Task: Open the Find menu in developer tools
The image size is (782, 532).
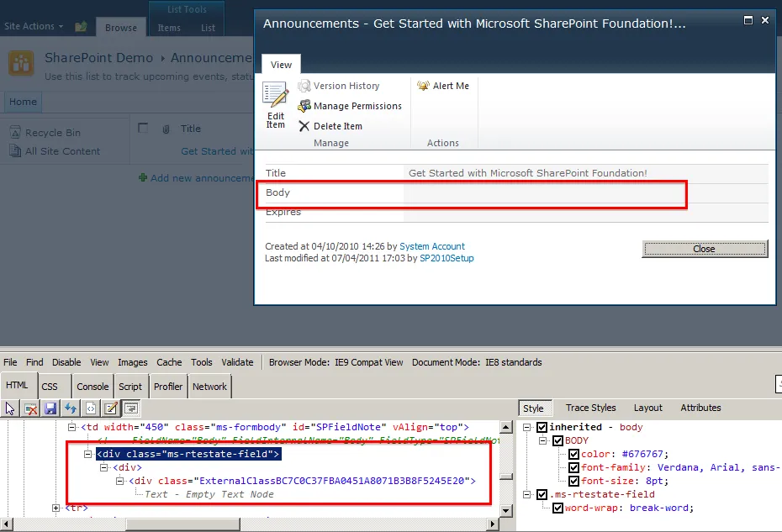Action: point(34,362)
